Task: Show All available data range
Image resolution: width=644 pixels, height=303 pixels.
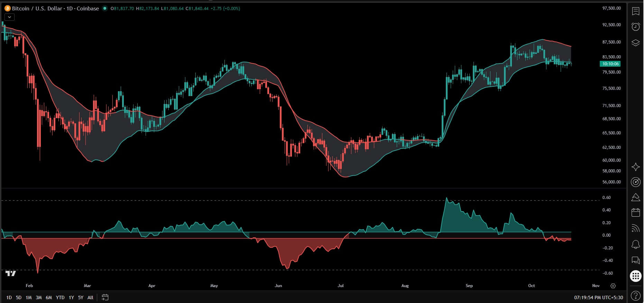Action: pyautogui.click(x=90, y=297)
